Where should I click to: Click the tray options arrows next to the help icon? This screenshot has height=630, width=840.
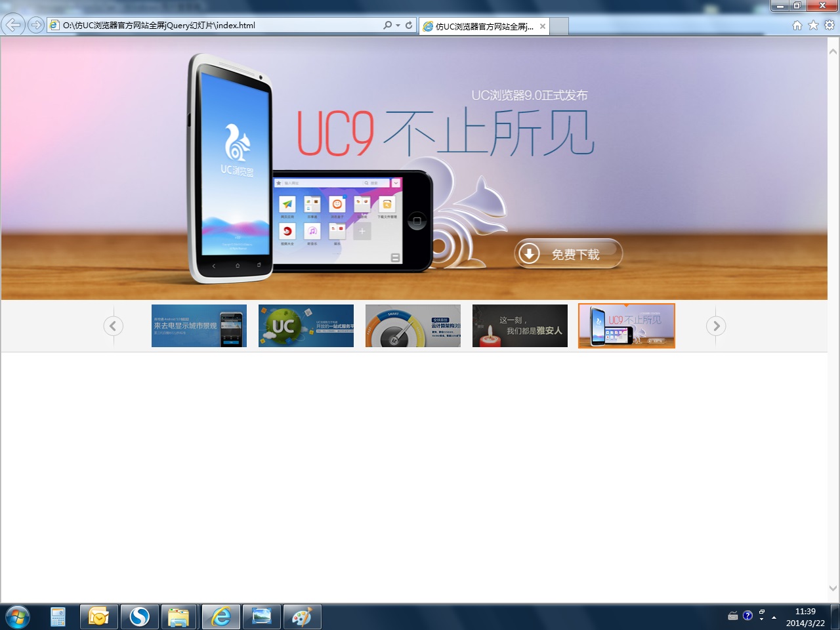click(762, 616)
